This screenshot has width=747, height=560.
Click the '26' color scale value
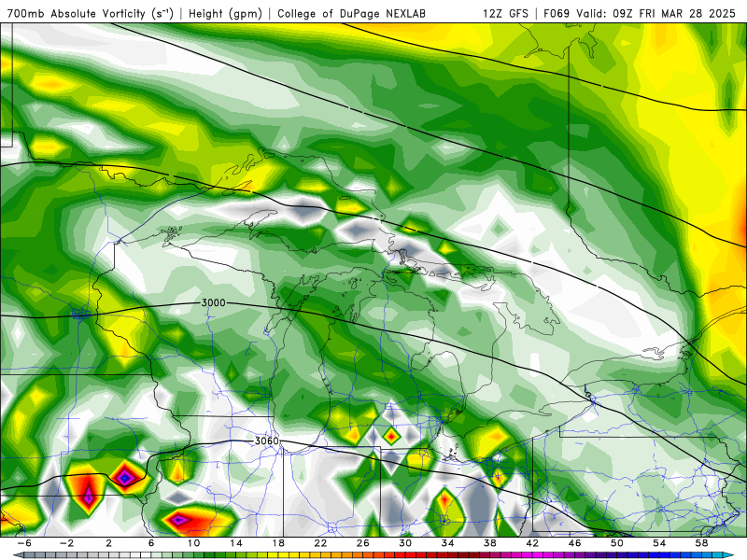[x=362, y=543]
